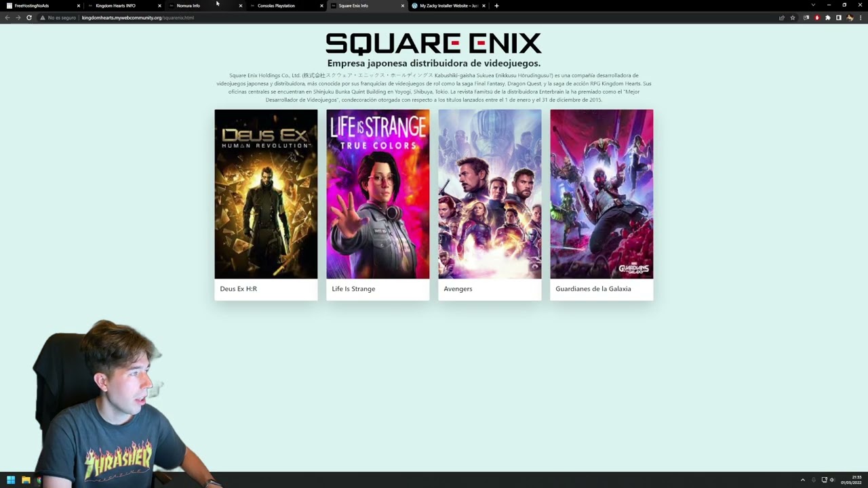Viewport: 868px width, 488px height.
Task: Open the Chrome three-dot menu
Action: 861,18
